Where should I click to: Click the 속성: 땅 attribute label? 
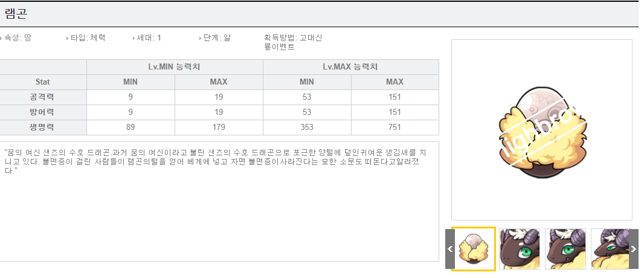coord(18,37)
